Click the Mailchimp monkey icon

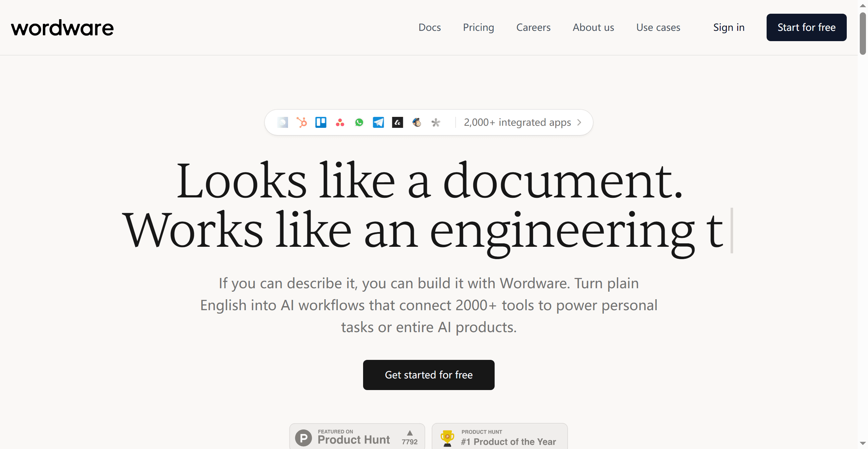[x=417, y=122]
